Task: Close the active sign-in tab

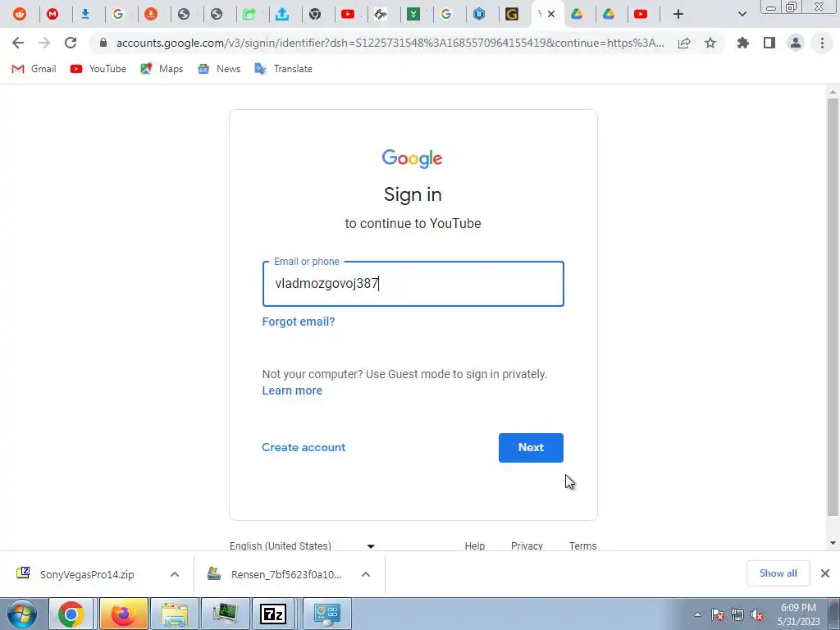Action: 550,15
